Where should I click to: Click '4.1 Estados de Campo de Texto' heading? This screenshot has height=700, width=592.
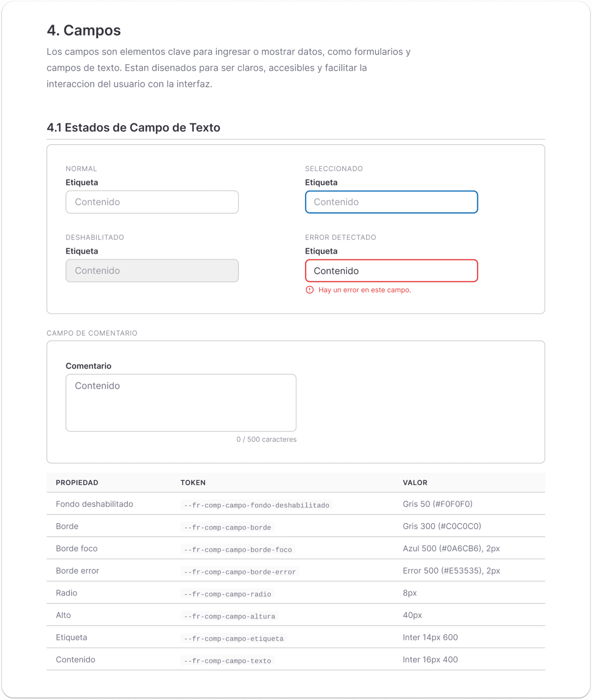tap(133, 128)
